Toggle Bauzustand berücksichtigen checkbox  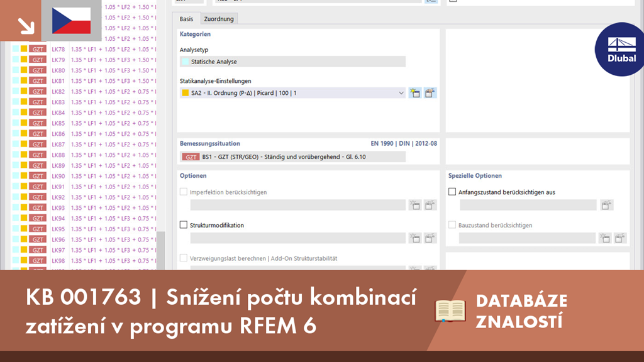pos(452,225)
